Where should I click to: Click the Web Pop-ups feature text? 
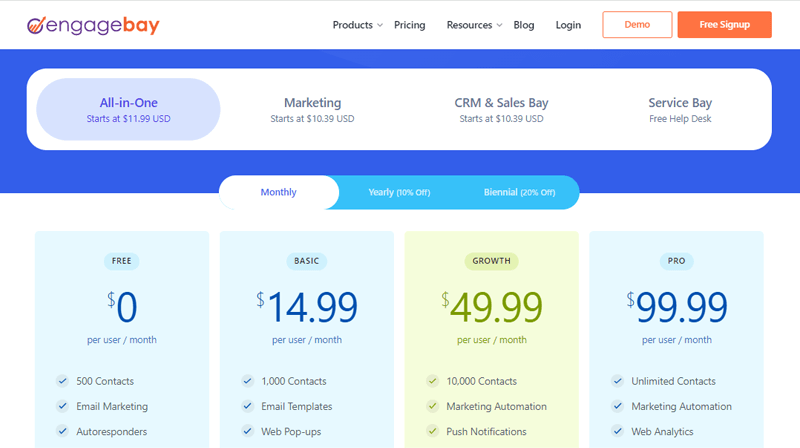coord(291,432)
